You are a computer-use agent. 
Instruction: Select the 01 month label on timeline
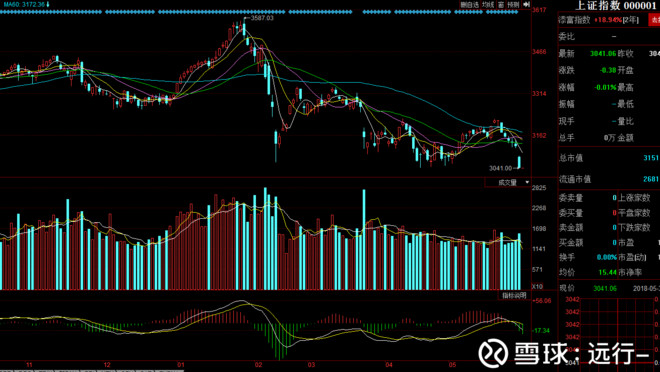coord(181,364)
